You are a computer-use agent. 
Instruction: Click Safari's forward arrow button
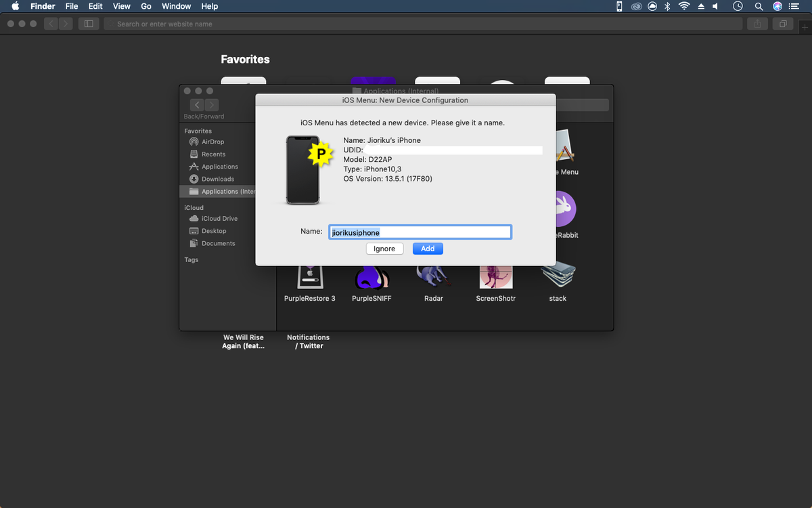point(66,24)
